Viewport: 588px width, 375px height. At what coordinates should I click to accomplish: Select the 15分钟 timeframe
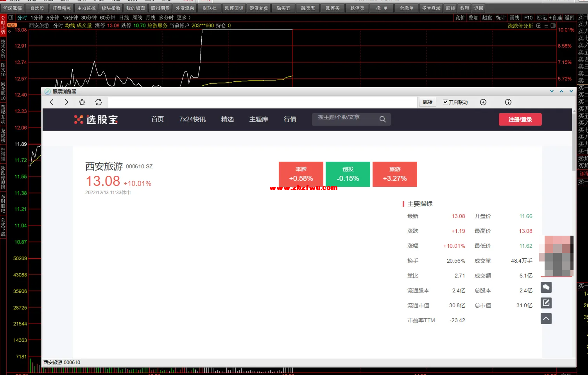click(x=70, y=18)
